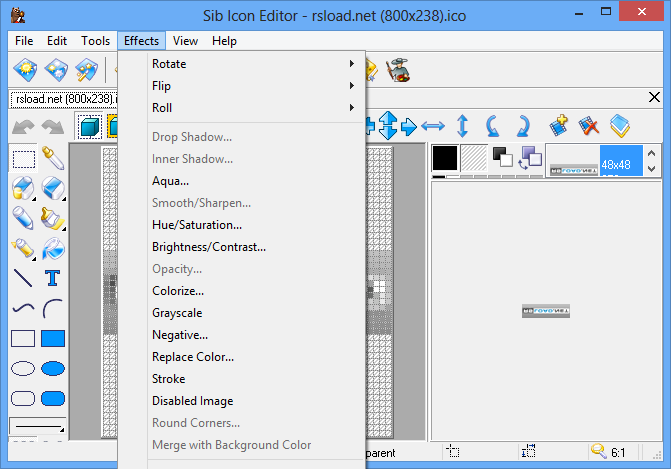Click the black foreground color swatch
Screen dimensions: 671x469
pos(445,158)
